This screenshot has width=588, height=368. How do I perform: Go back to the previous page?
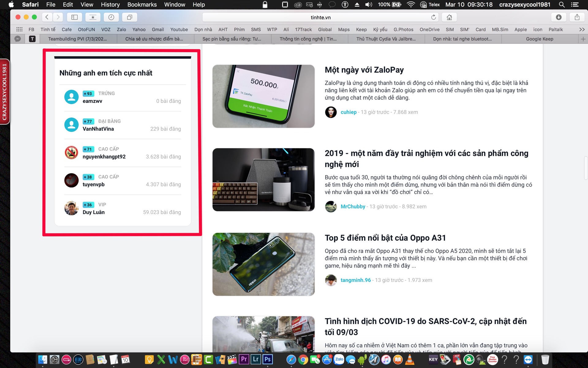[x=47, y=17]
